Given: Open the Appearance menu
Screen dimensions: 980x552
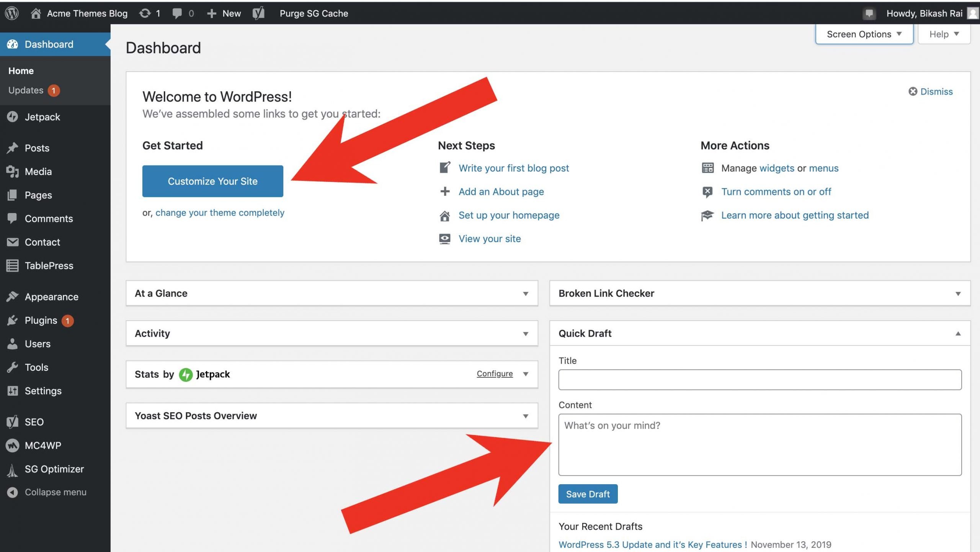Looking at the screenshot, I should [x=52, y=297].
